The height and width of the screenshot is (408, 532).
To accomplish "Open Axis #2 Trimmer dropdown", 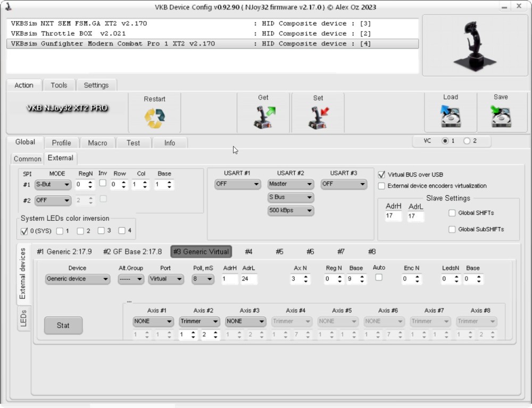I will (x=199, y=321).
